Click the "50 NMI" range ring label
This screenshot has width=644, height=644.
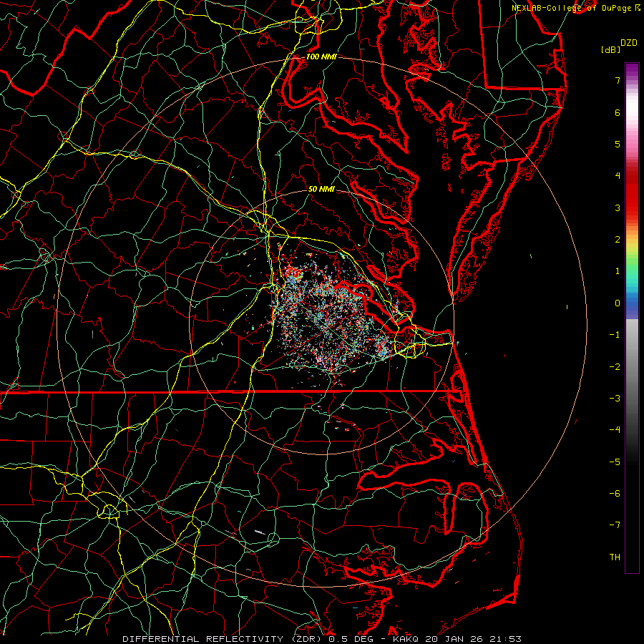[x=321, y=189]
